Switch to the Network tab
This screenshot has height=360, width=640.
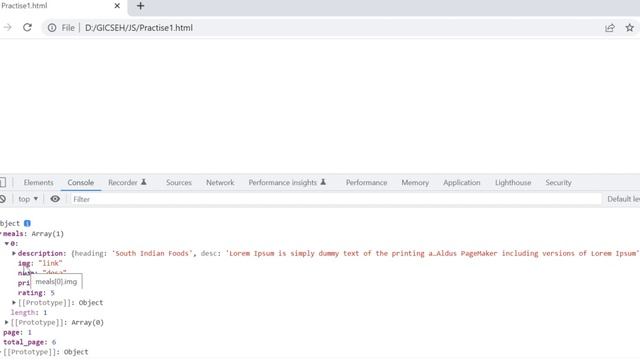click(220, 182)
